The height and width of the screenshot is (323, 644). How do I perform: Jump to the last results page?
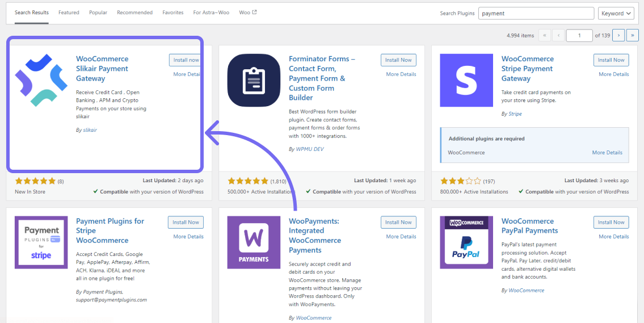pyautogui.click(x=633, y=35)
